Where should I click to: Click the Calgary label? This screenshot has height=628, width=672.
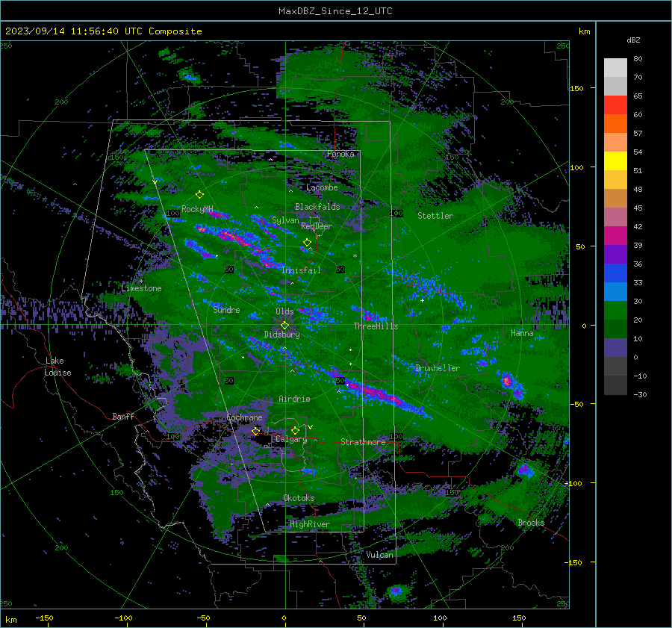(291, 439)
